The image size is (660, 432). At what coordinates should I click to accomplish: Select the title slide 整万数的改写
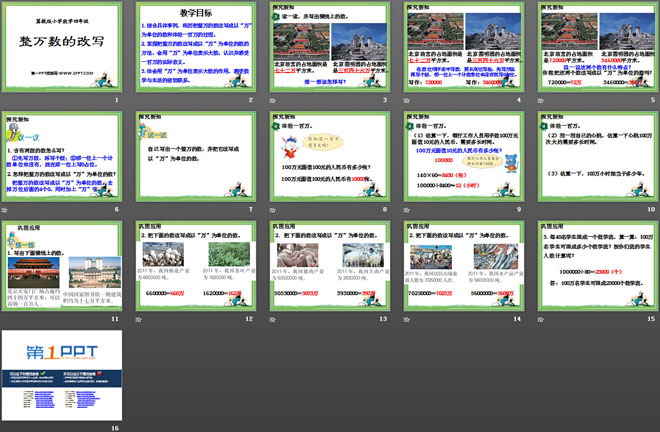coord(60,48)
